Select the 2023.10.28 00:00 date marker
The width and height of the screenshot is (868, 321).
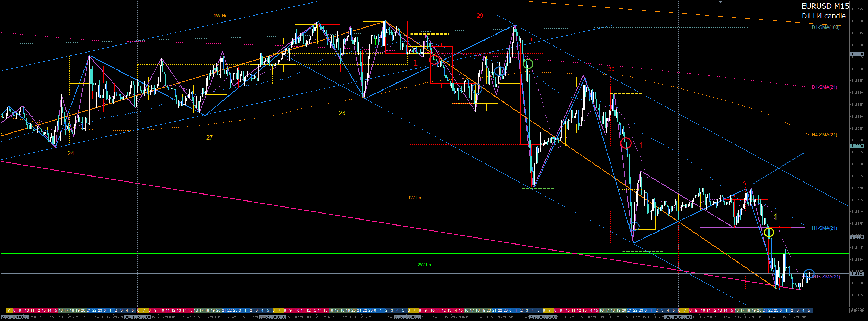pos(273,317)
